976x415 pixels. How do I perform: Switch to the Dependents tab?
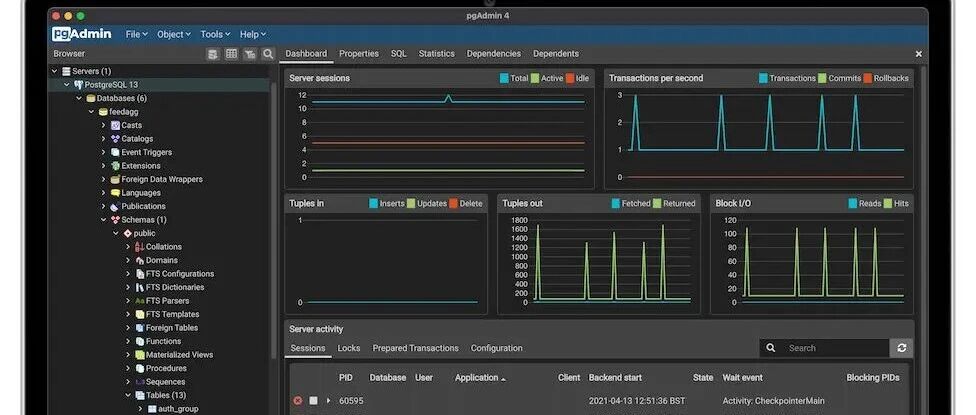click(556, 54)
